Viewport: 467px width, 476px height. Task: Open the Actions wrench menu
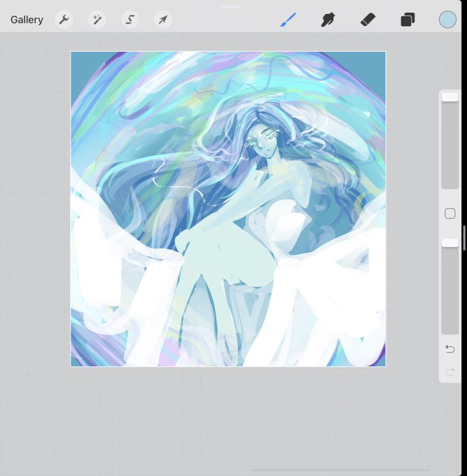click(x=64, y=20)
